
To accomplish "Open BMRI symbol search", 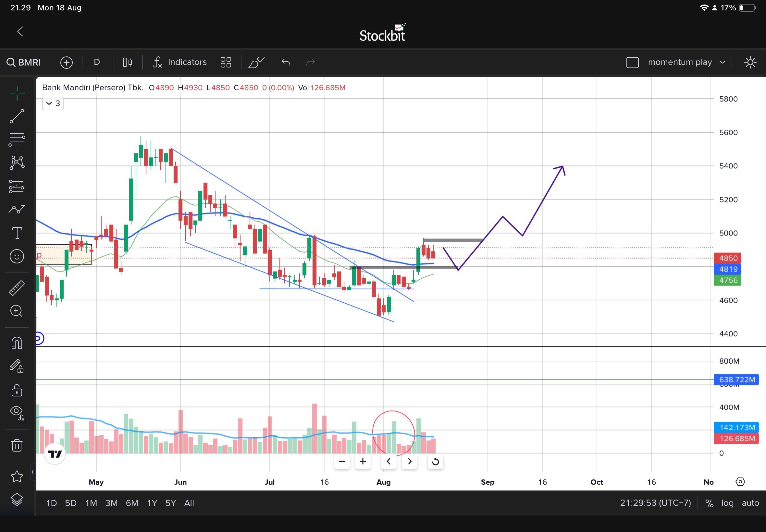I will pos(24,62).
